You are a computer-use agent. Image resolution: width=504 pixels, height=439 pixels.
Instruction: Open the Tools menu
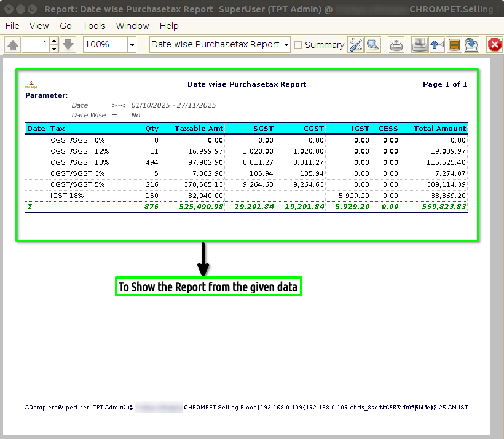pos(93,26)
